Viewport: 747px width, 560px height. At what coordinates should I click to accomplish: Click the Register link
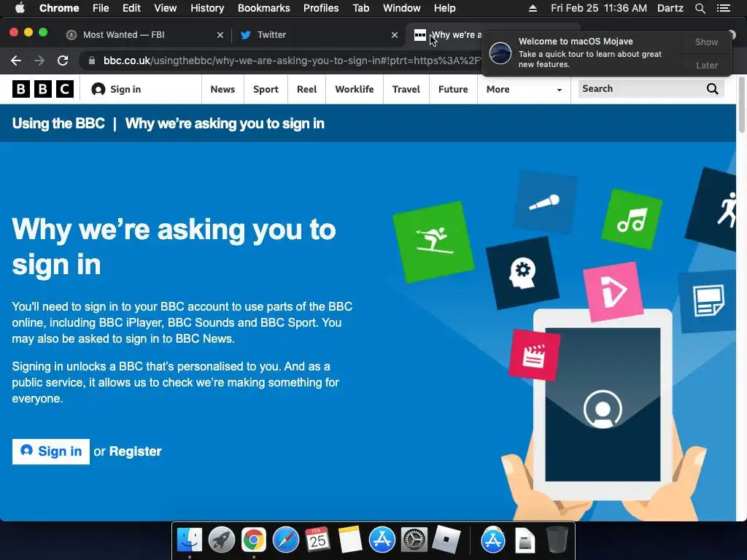click(135, 451)
